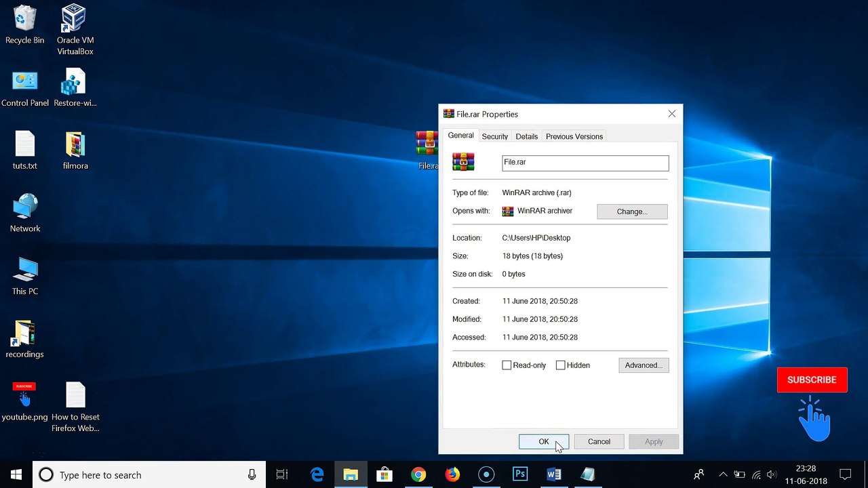Toggle the Hidden attribute checkbox

click(x=560, y=365)
